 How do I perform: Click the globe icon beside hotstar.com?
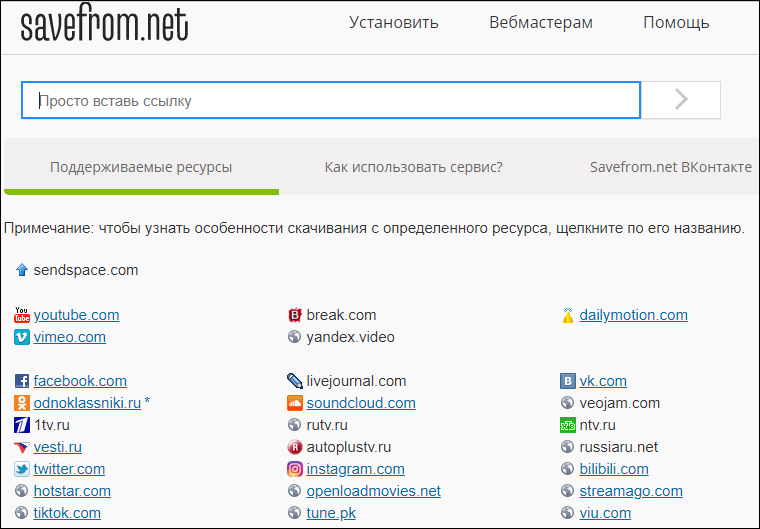tap(21, 491)
